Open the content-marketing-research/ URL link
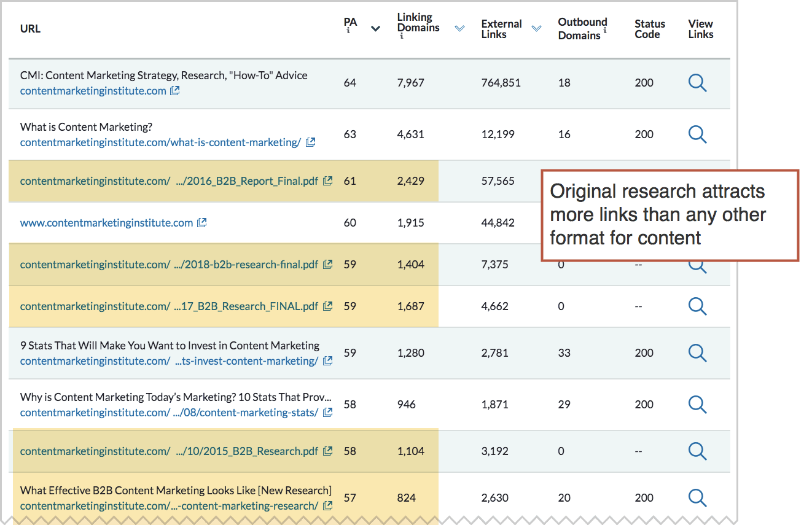812x525 pixels. (x=170, y=506)
